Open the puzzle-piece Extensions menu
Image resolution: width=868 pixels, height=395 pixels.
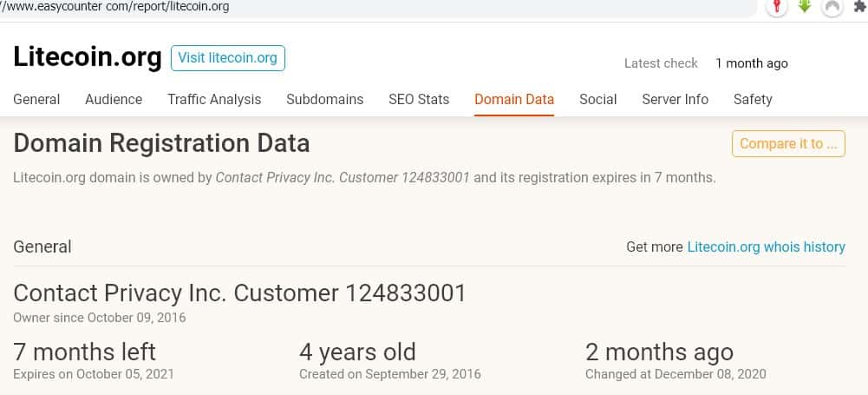pos(859,6)
